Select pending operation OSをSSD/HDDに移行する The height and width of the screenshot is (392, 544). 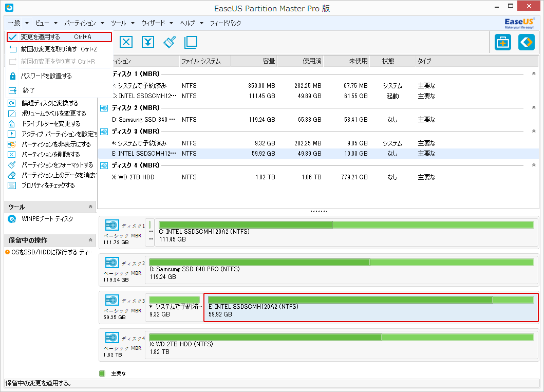point(52,252)
